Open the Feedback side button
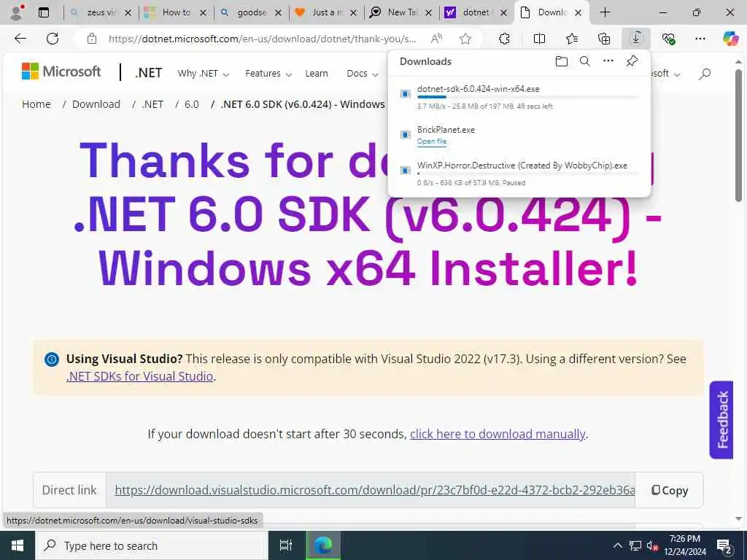Screen dimensions: 747x560 721,419
